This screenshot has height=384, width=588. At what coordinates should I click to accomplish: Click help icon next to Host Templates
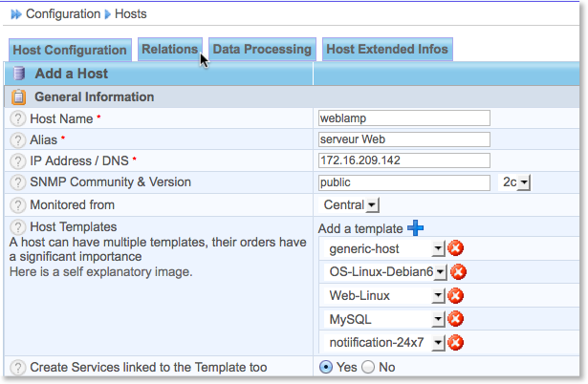pos(17,227)
